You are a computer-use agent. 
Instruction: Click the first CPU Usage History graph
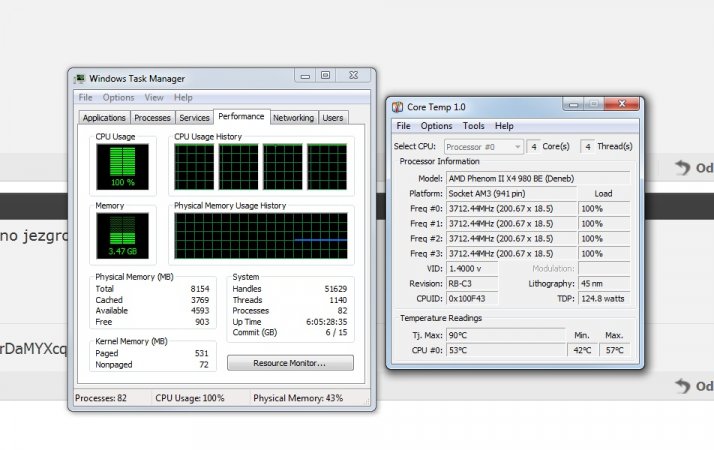(x=194, y=167)
